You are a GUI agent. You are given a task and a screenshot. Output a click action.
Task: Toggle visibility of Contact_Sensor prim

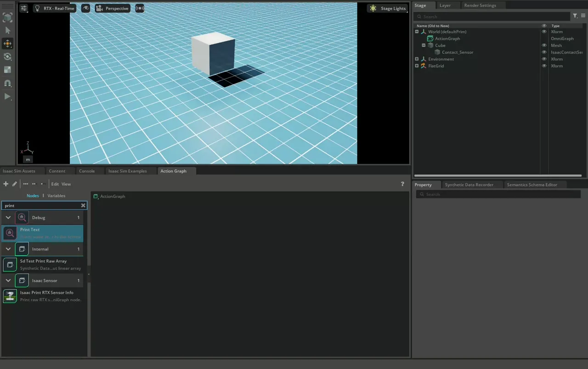[x=544, y=52]
